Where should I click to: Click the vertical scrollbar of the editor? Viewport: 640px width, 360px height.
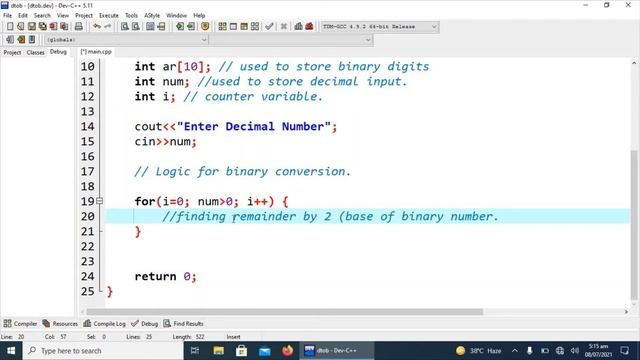click(x=633, y=224)
